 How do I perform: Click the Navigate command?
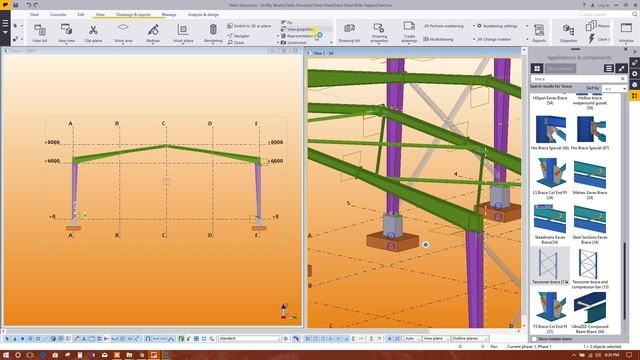coord(238,36)
